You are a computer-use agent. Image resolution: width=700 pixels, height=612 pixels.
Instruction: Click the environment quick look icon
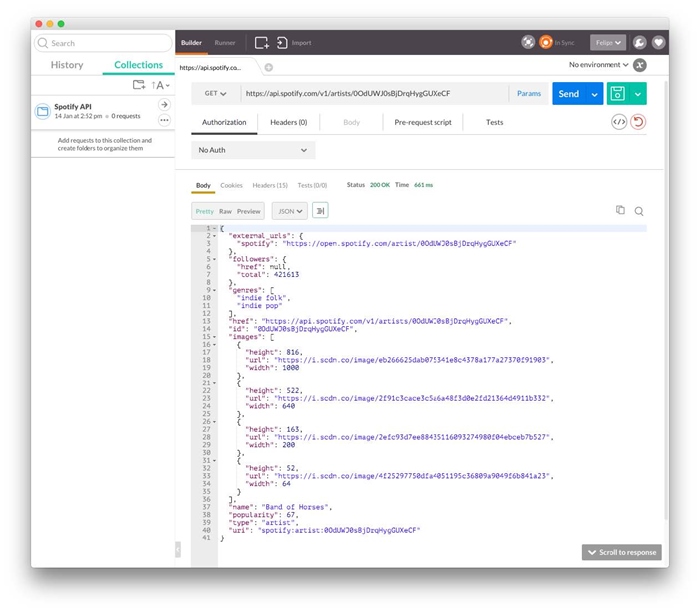[640, 65]
